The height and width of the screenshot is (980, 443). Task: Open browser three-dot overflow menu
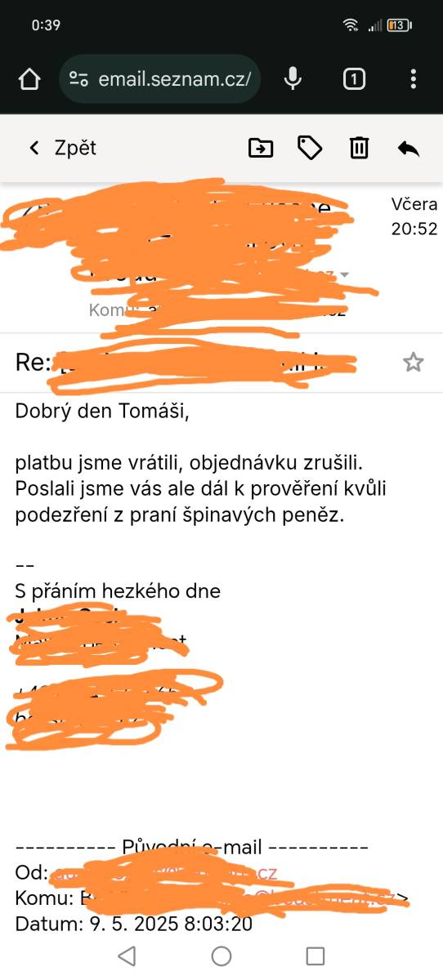coord(413,79)
